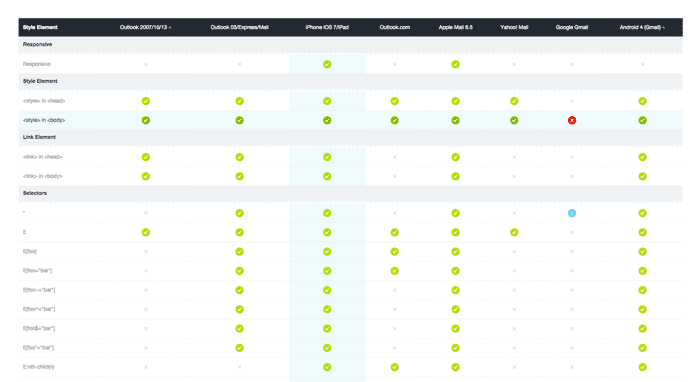Click the Link Element section heading

39,137
